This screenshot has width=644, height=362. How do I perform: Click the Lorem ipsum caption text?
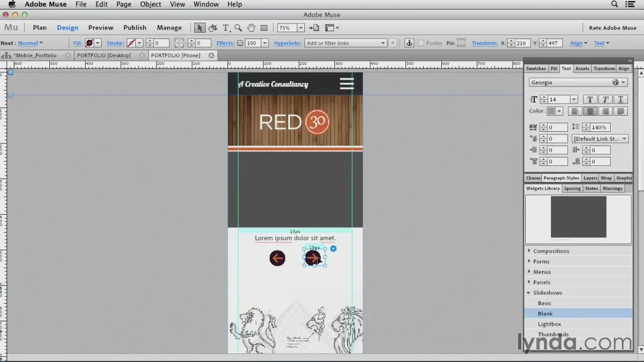pos(295,238)
